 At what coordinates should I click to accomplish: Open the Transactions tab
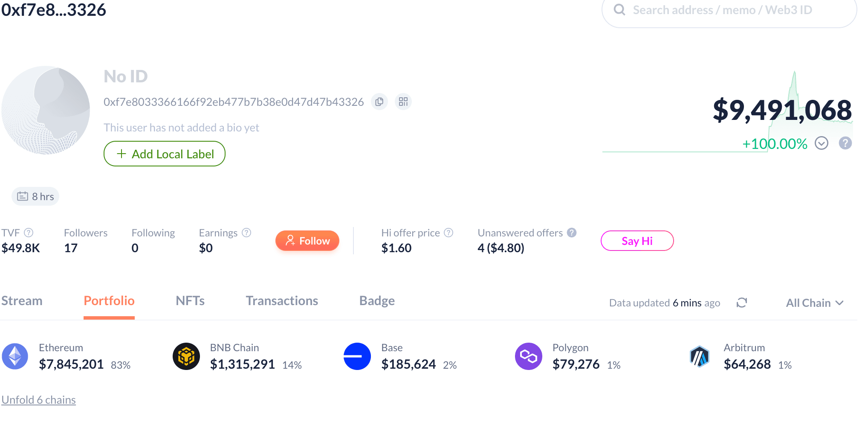[x=282, y=301]
